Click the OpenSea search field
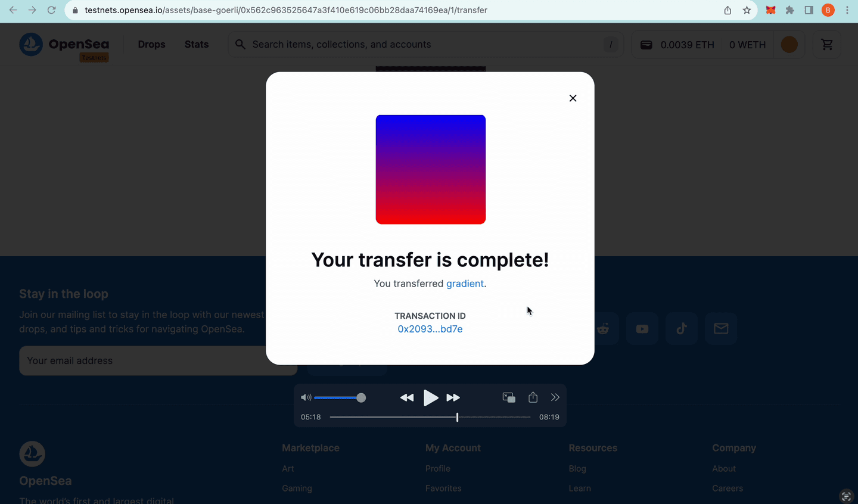Screen dimensions: 858x504 tap(425, 44)
